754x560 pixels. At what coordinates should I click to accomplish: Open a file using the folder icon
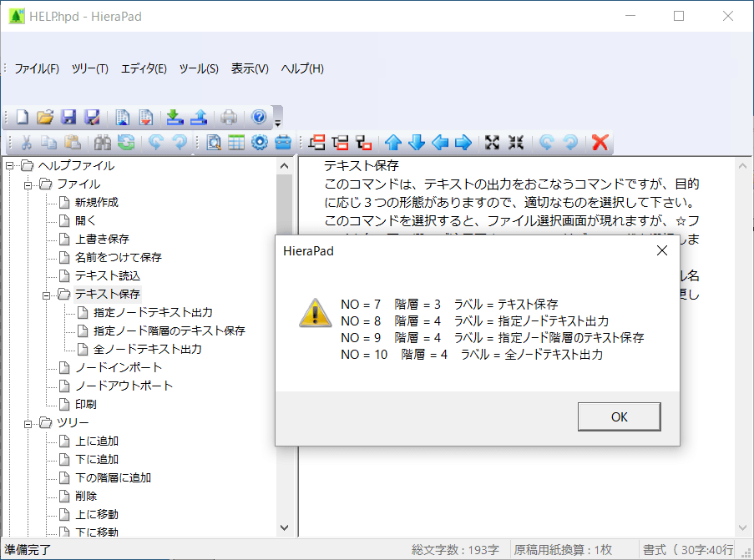(45, 117)
